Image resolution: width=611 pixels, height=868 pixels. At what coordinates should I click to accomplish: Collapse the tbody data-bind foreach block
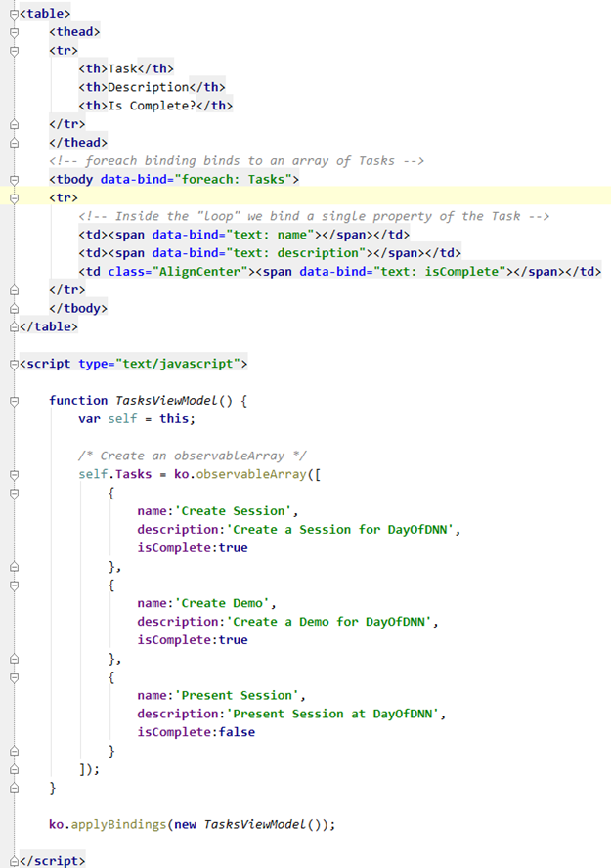click(15, 179)
